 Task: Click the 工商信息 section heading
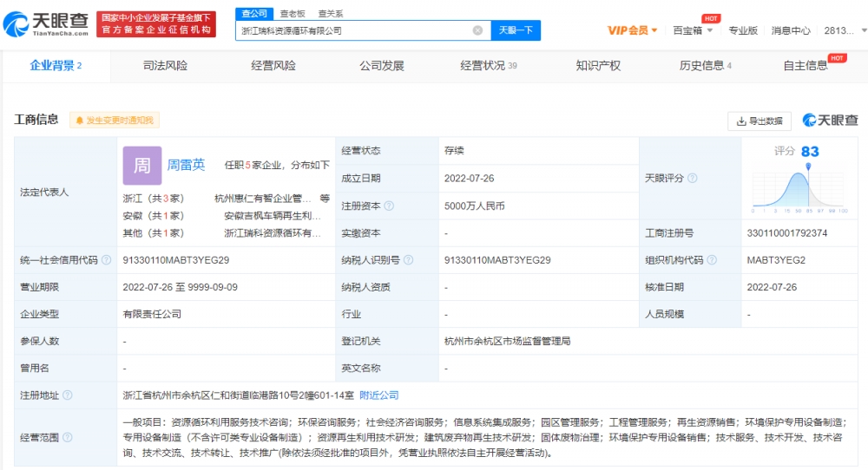pos(36,120)
